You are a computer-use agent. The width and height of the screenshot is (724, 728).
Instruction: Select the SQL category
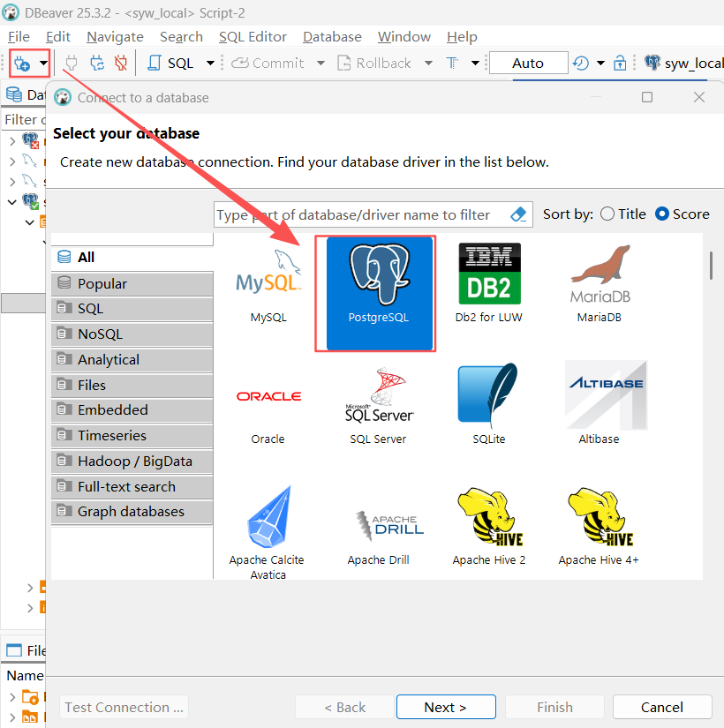pos(132,309)
